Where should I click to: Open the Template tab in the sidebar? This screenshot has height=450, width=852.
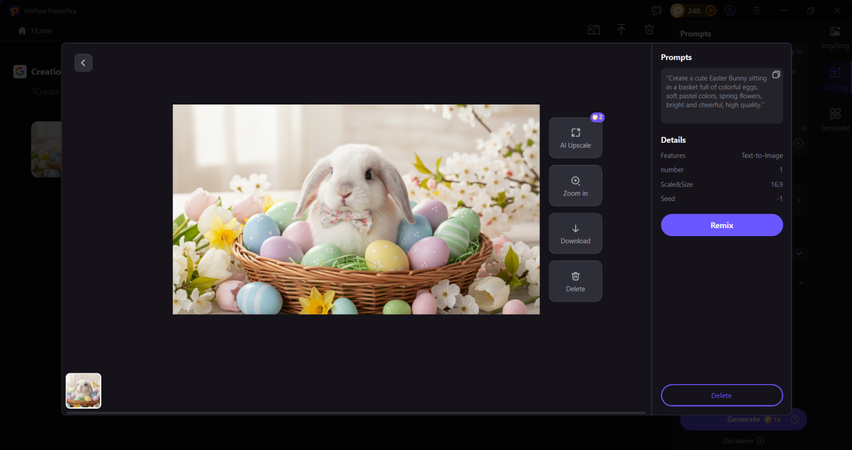coord(835,119)
